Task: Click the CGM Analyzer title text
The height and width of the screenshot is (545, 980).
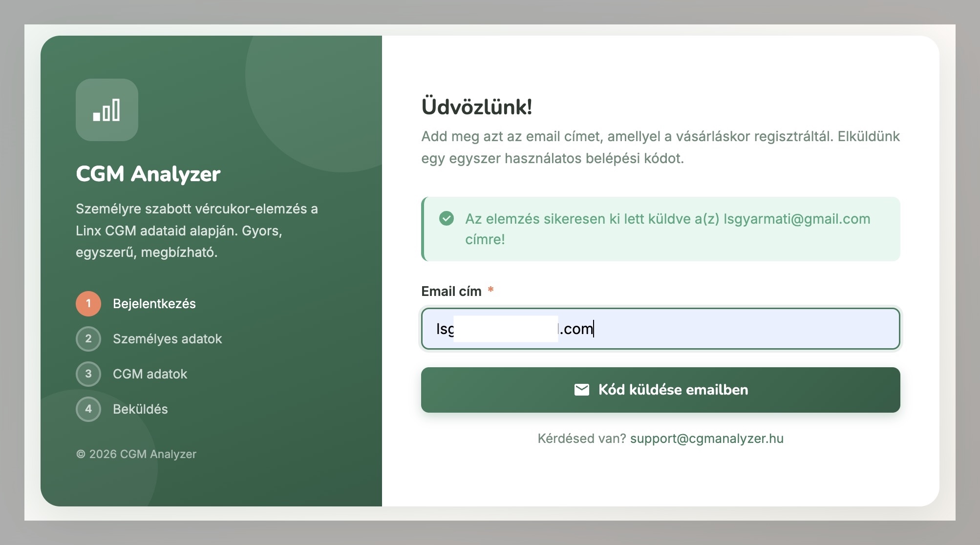Action: coord(148,174)
